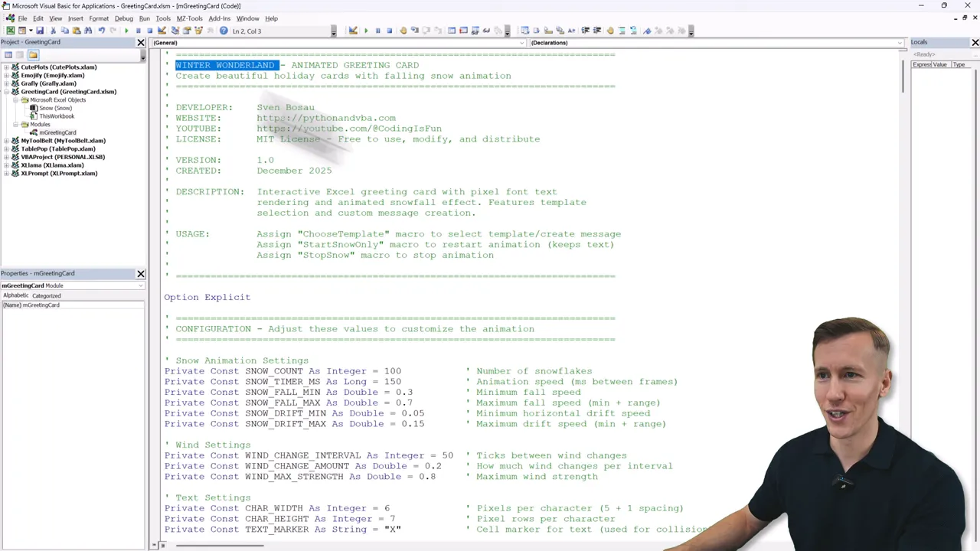Switch to the Categorized tab in Properties
The image size is (980, 551).
[47, 295]
